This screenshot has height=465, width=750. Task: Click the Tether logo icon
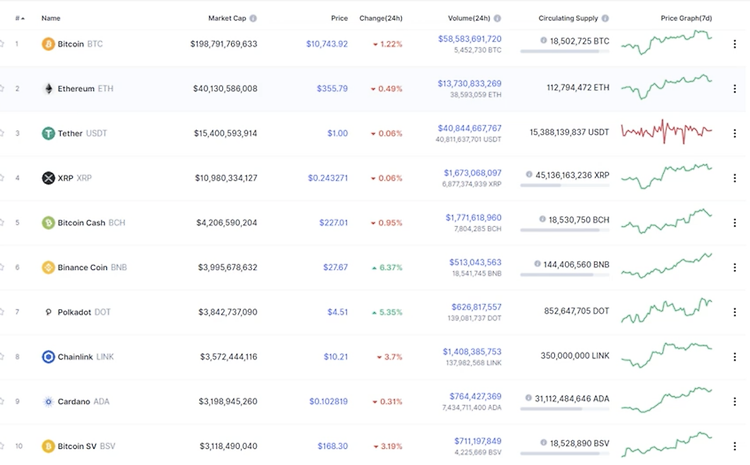pos(48,133)
